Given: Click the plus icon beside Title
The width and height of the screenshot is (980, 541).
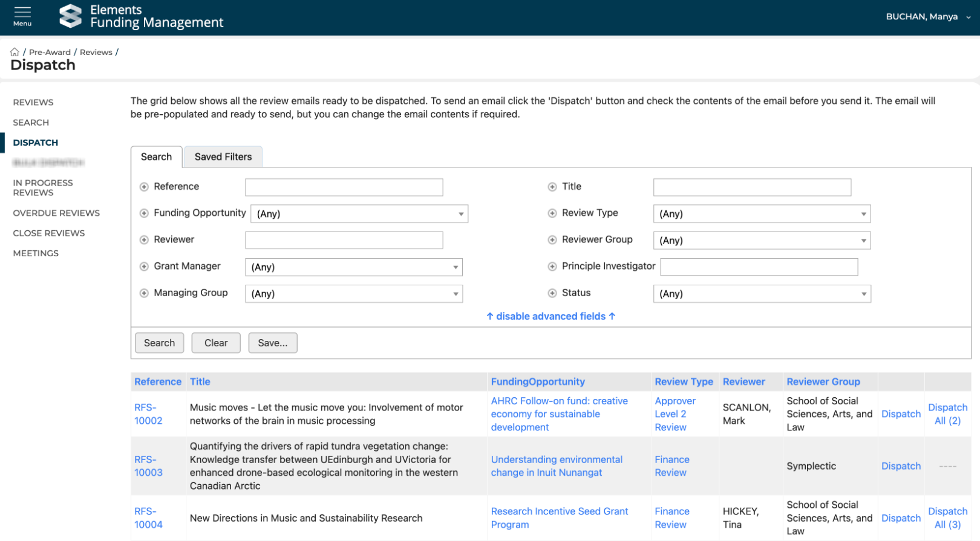Looking at the screenshot, I should tap(552, 187).
